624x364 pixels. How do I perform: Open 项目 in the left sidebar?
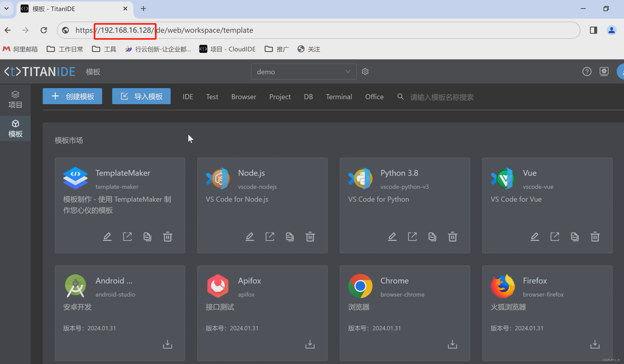[x=15, y=100]
